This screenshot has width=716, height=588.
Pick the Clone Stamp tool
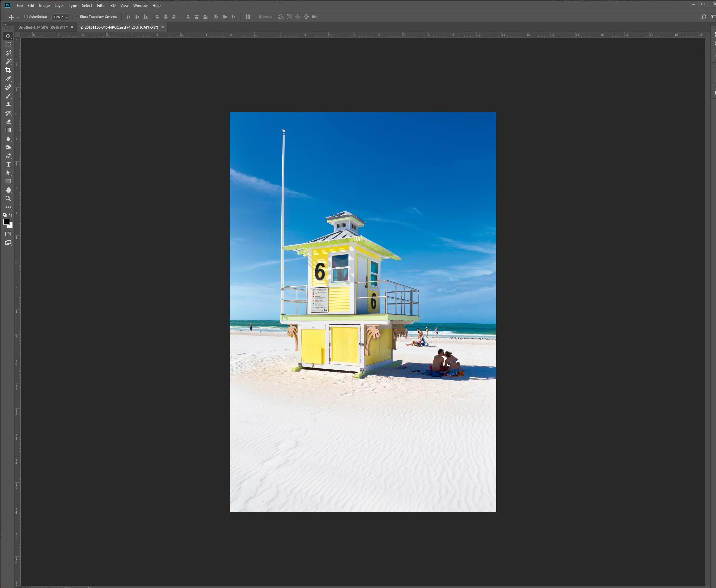pyautogui.click(x=8, y=105)
